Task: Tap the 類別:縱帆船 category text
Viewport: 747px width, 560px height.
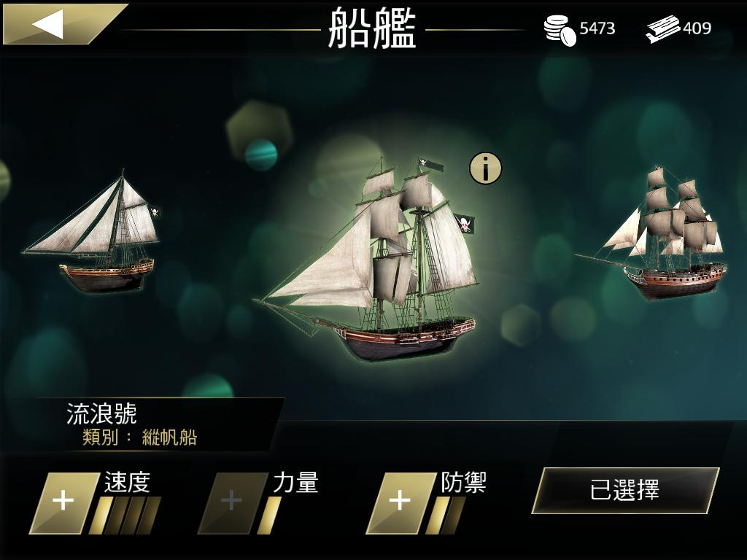Action: (x=139, y=437)
